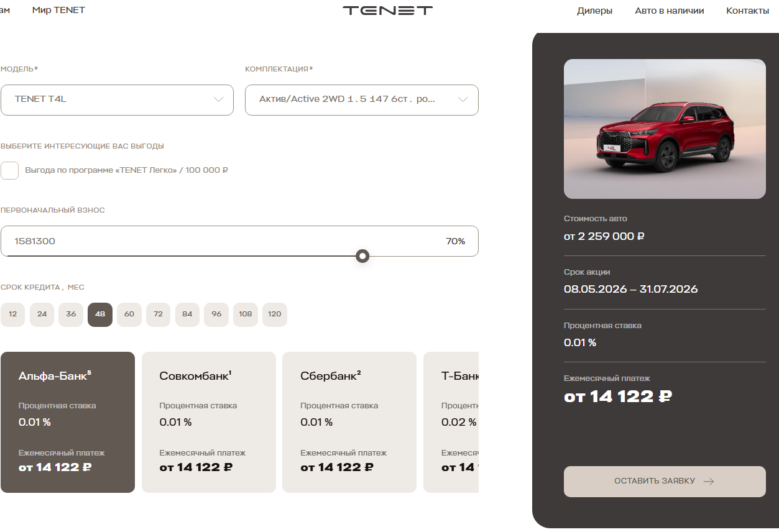Expand the Модель dropdown TENET T4L

coord(117,100)
